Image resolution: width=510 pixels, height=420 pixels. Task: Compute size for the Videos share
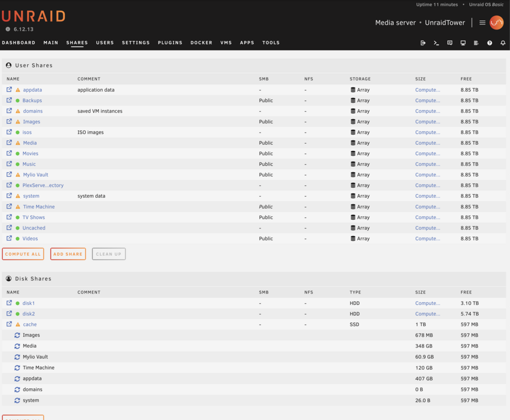427,239
